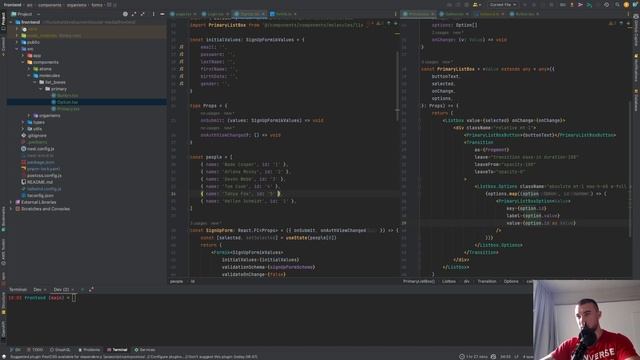Expand the app folder
The width and height of the screenshot is (640, 360).
tap(23, 56)
